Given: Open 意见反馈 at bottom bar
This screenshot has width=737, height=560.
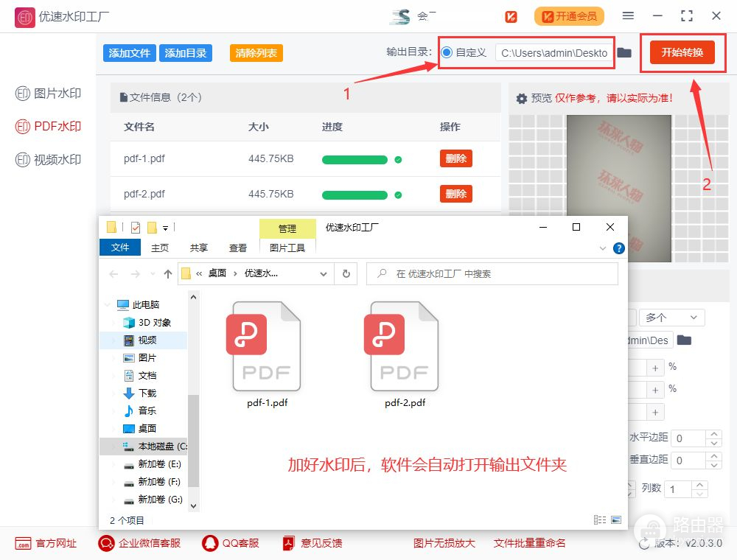Looking at the screenshot, I should pyautogui.click(x=312, y=543).
